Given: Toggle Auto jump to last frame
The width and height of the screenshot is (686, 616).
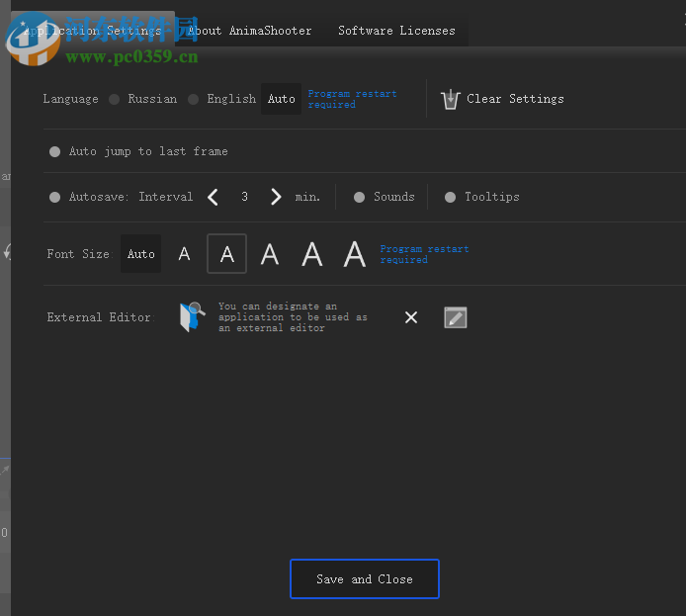Looking at the screenshot, I should tap(138, 151).
